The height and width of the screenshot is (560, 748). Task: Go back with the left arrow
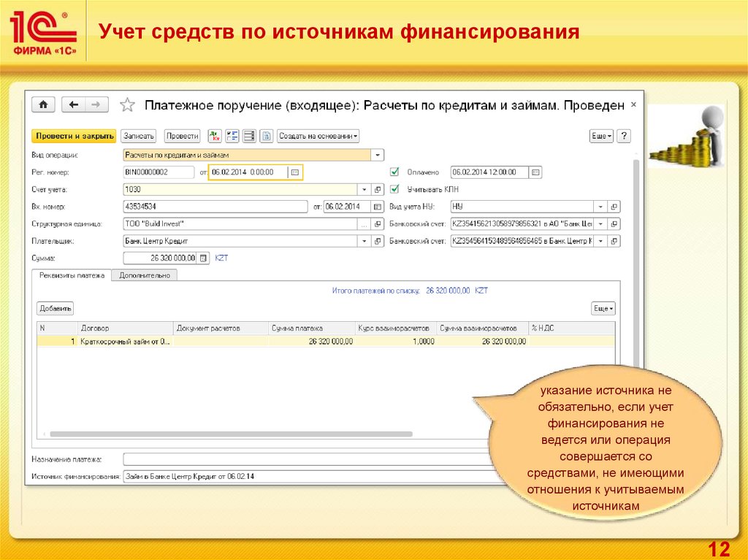click(73, 104)
